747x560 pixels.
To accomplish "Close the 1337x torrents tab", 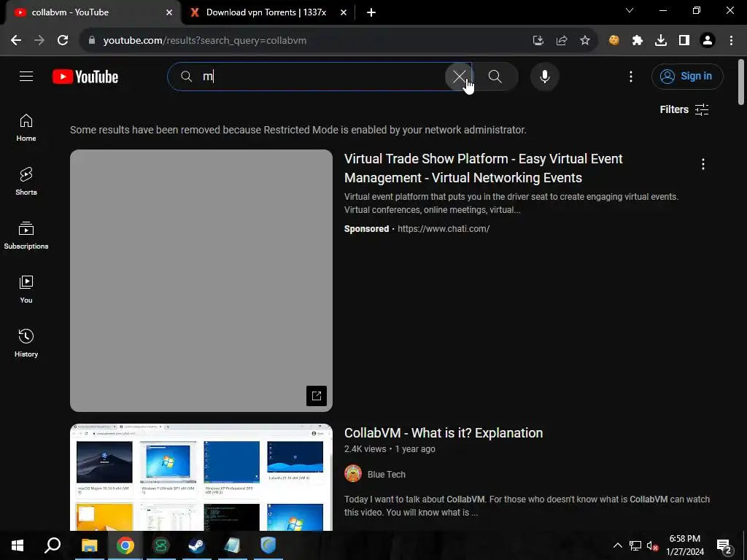I will point(344,12).
